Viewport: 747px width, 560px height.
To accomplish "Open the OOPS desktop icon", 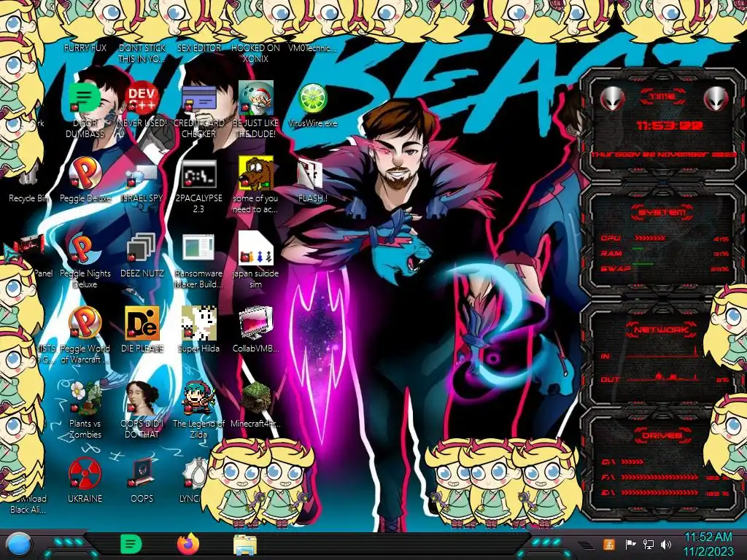I will 142,473.
